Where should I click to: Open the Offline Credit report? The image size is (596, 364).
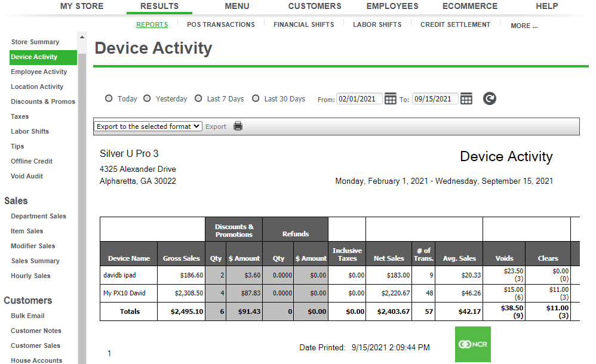[x=32, y=161]
